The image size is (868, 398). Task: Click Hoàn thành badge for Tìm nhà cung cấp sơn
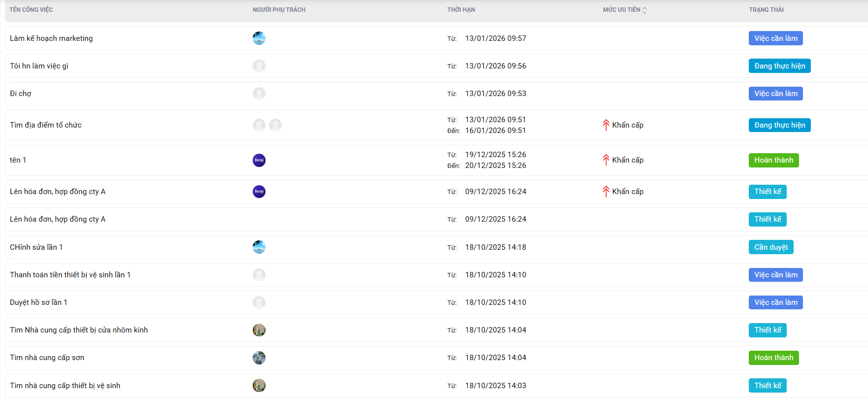(773, 358)
